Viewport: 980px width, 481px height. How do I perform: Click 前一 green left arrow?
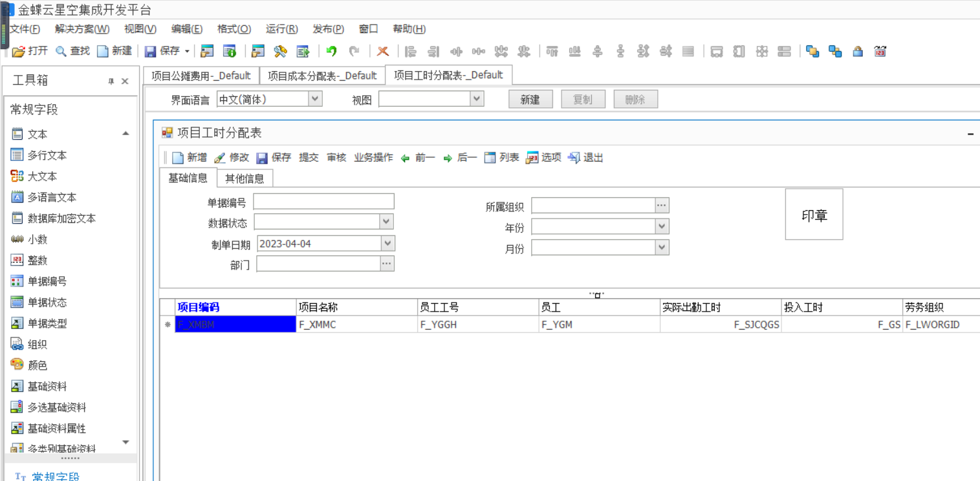click(406, 158)
